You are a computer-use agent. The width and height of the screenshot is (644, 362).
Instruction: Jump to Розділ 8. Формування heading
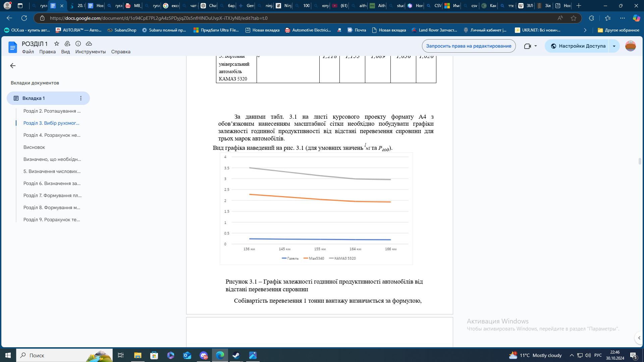point(52,207)
